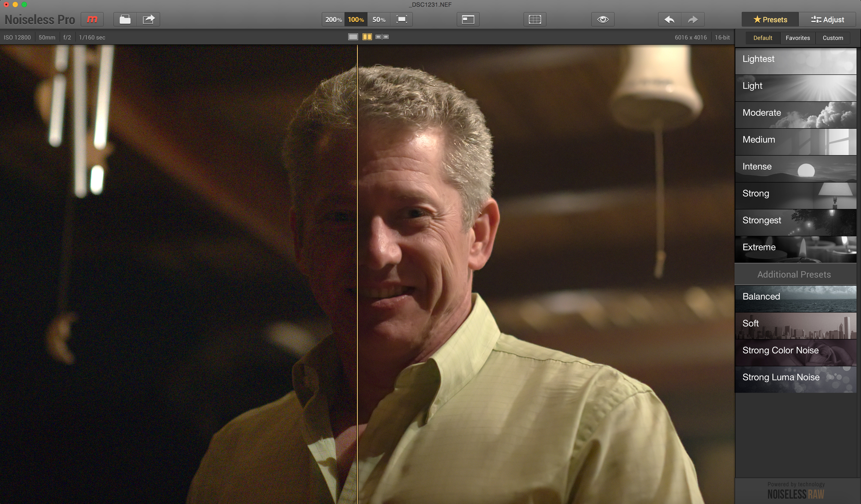Toggle the before/after preview eye icon
Image resolution: width=861 pixels, height=504 pixels.
coord(603,20)
